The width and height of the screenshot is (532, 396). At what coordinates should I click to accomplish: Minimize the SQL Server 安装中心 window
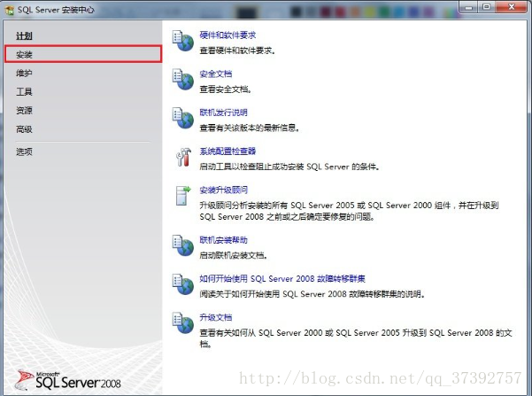[x=469, y=7]
